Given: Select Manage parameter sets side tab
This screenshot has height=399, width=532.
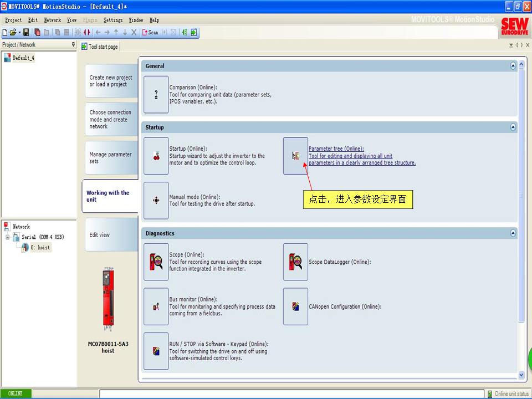Looking at the screenshot, I should 111,158.
